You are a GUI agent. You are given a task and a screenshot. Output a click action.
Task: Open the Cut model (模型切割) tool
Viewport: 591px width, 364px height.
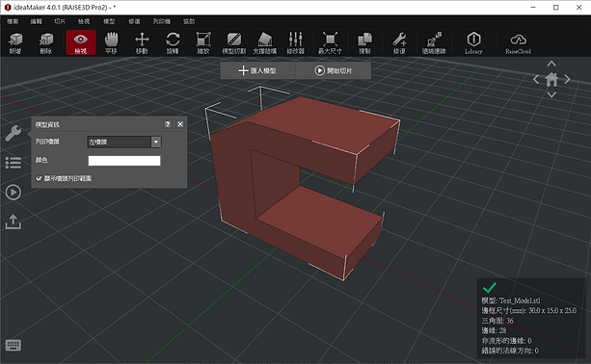point(233,43)
